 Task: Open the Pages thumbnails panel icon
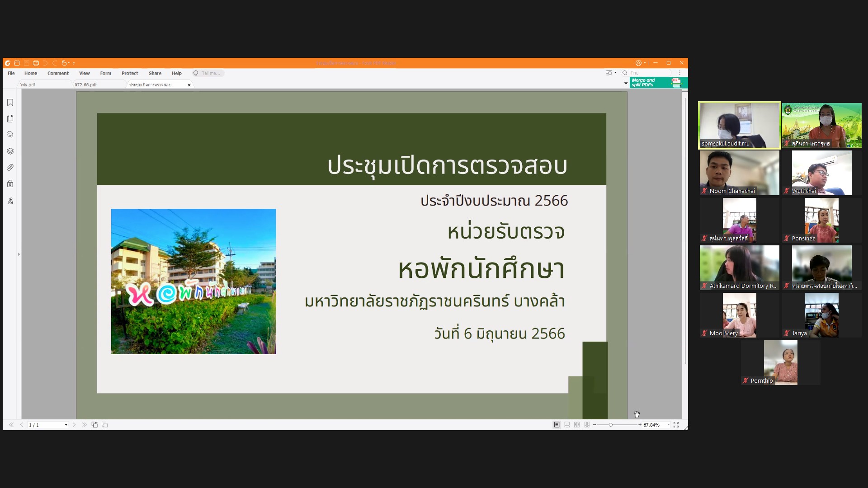click(10, 118)
